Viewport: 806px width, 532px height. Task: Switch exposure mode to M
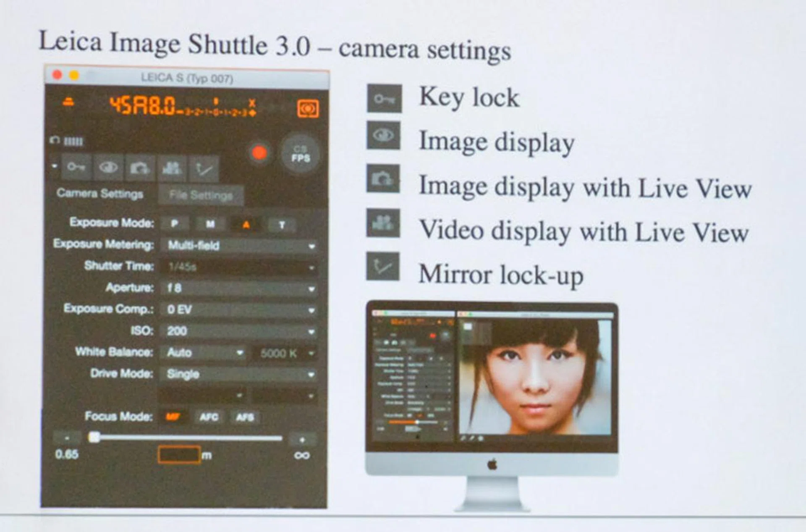210,224
